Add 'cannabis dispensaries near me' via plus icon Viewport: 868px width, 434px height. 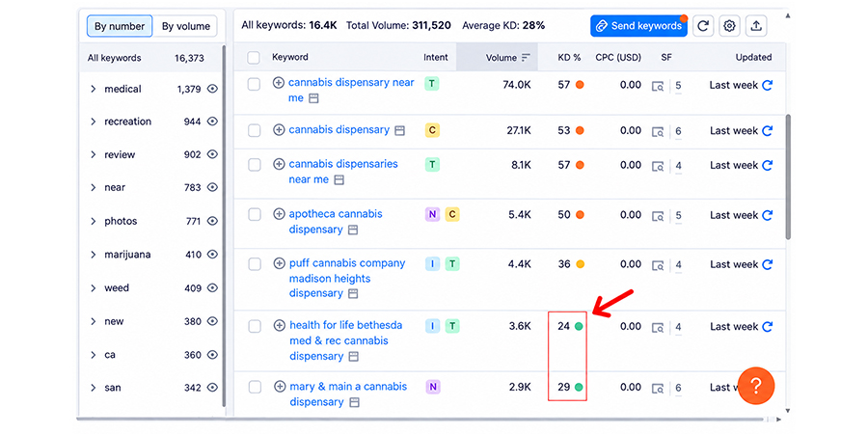[x=279, y=164]
